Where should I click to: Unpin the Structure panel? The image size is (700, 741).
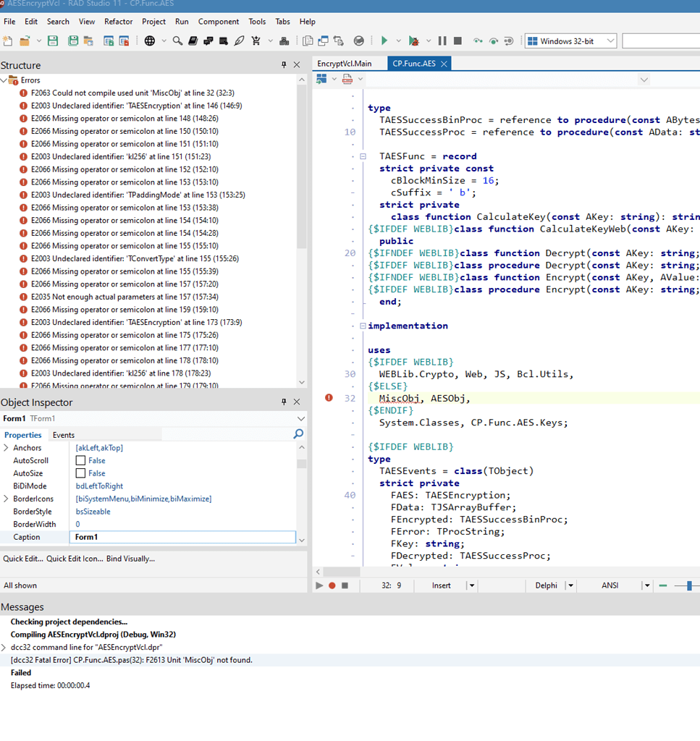pyautogui.click(x=283, y=65)
